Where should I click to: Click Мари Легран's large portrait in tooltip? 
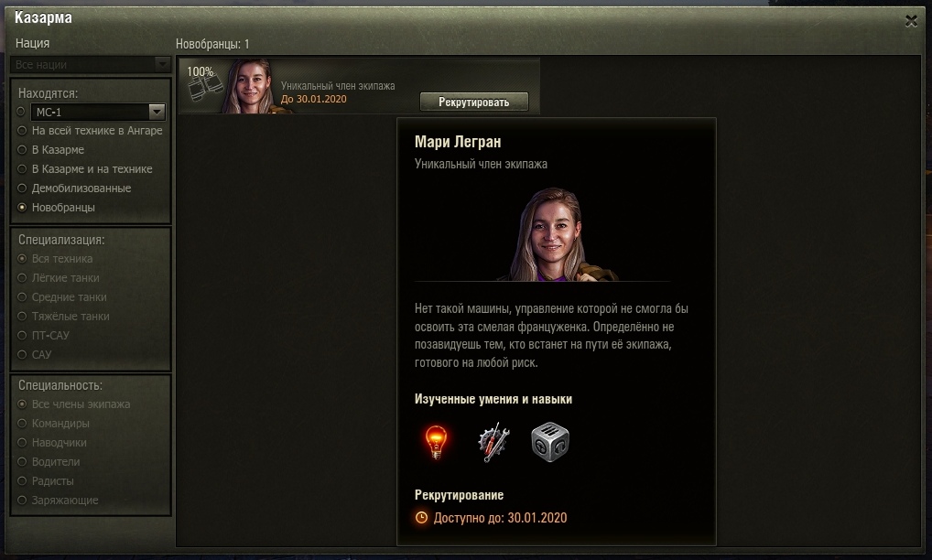point(557,234)
